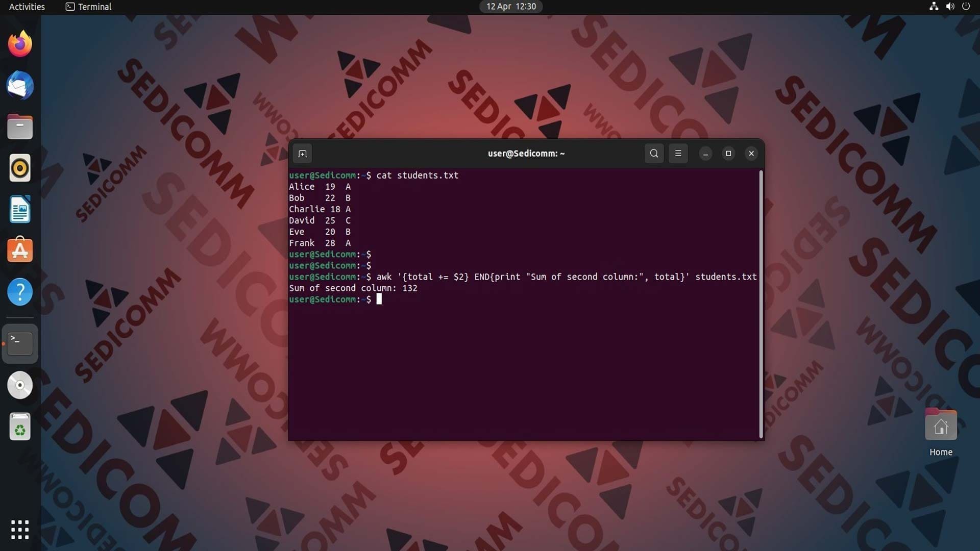
Task: Click the terminal scrollbar
Action: [x=761, y=304]
